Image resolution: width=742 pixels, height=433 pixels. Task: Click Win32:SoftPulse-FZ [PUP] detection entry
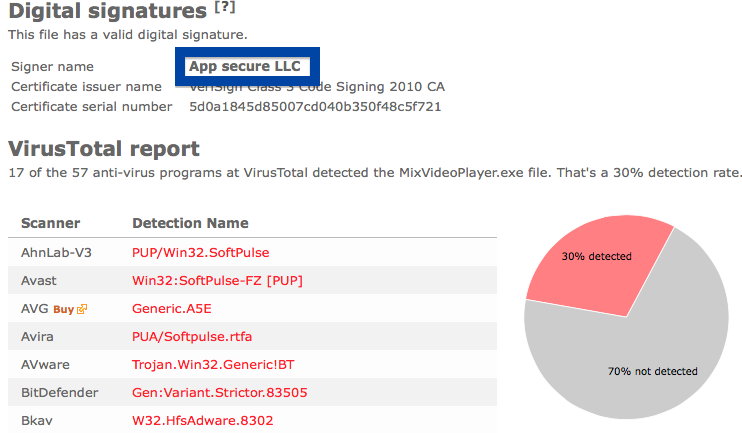coord(217,281)
